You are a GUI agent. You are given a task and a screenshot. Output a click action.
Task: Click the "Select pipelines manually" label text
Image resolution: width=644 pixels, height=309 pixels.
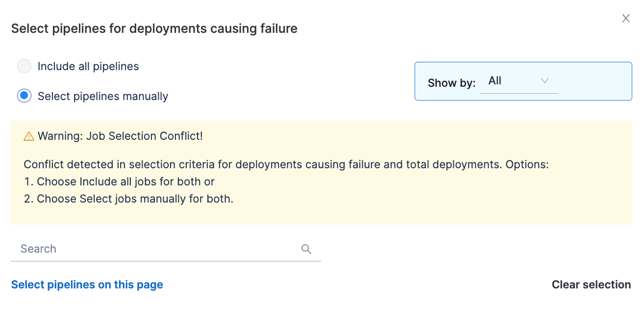click(103, 97)
